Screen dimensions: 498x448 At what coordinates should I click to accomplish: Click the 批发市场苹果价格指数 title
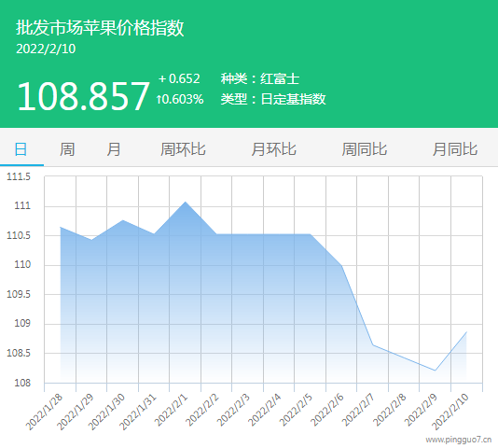(x=100, y=28)
